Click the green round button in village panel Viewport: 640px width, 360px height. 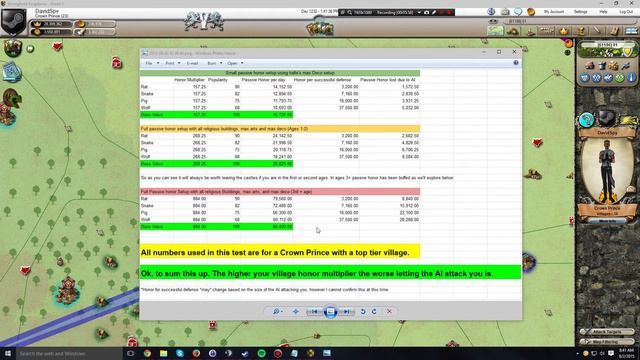620,78
